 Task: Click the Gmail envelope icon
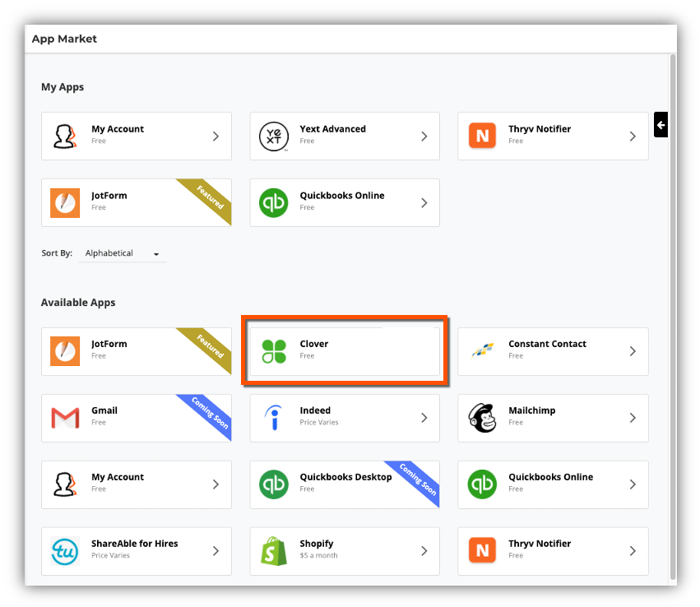tap(65, 418)
